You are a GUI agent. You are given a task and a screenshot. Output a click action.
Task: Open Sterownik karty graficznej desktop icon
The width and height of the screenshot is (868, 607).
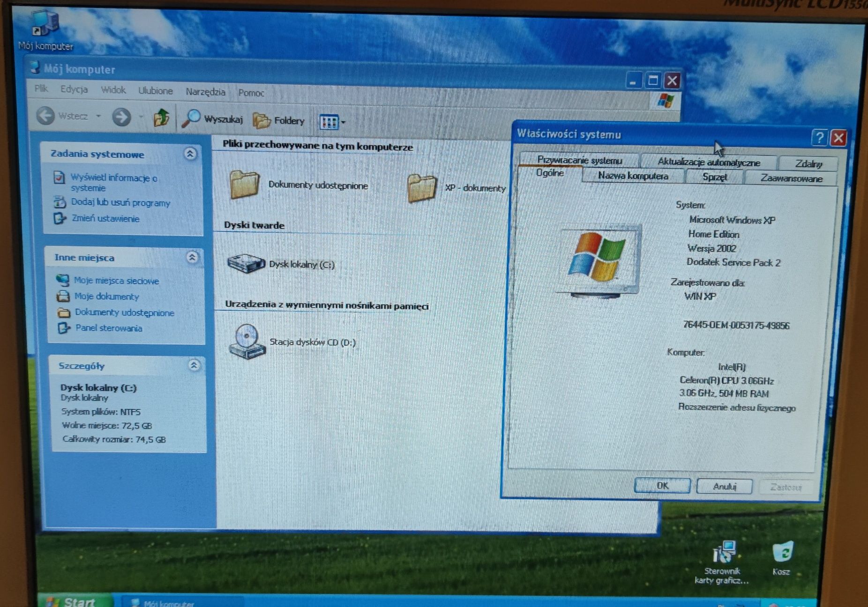[724, 552]
